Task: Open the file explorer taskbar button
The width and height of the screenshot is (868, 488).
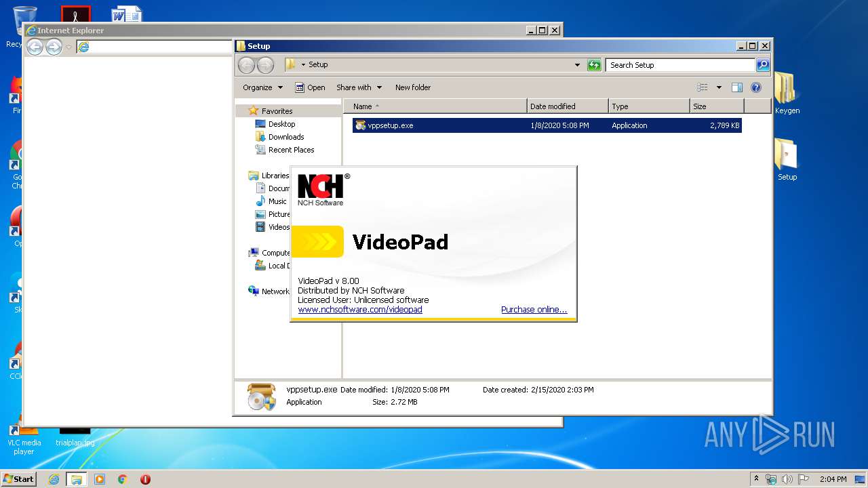Action: coord(76,479)
